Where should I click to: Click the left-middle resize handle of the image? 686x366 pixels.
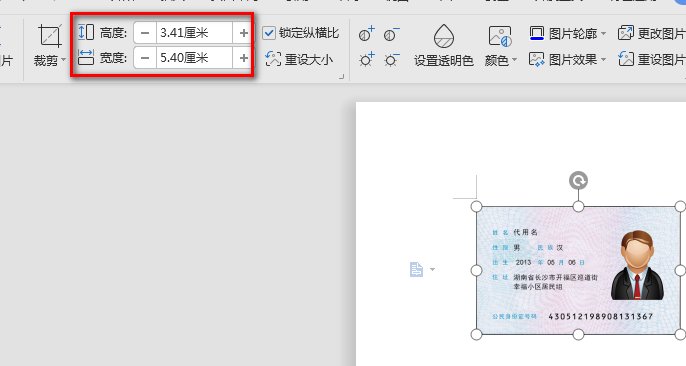pyautogui.click(x=476, y=271)
